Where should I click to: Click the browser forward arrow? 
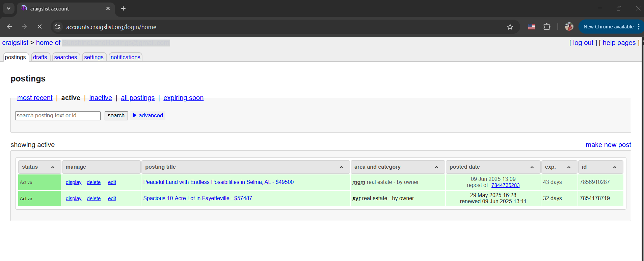click(x=24, y=27)
